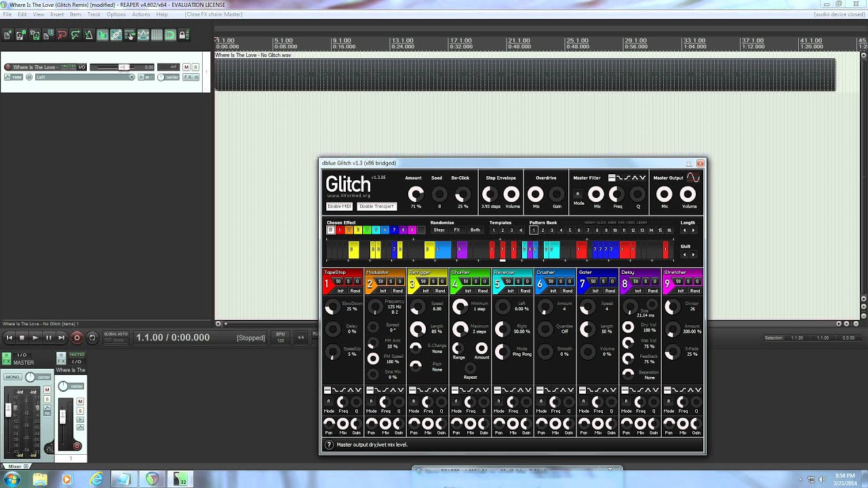868x488 pixels.
Task: Open the Track menu
Action: point(94,14)
